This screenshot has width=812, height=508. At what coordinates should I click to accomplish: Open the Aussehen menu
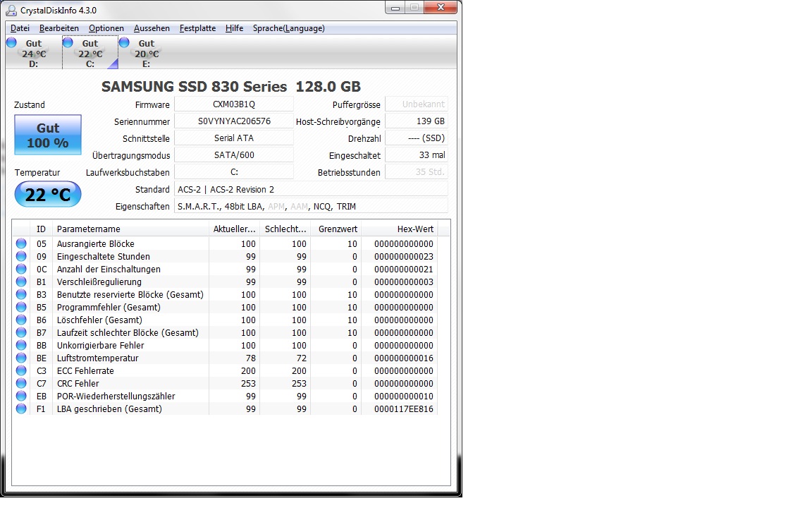pyautogui.click(x=152, y=28)
